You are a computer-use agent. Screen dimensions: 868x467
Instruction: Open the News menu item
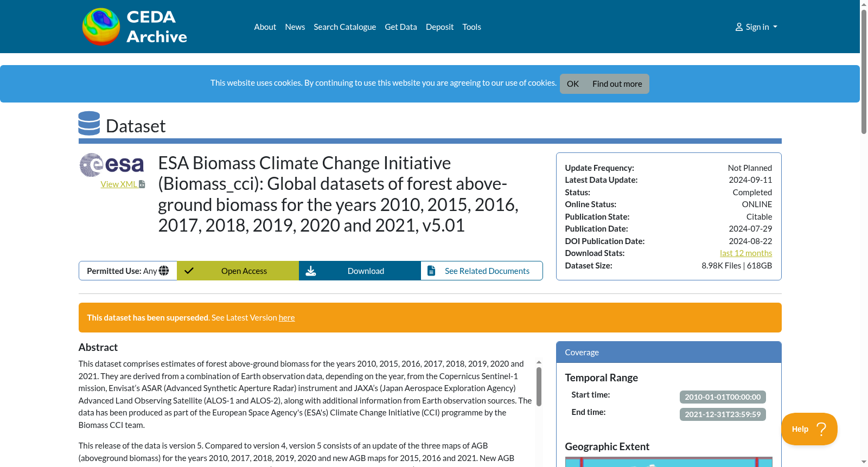pos(295,27)
